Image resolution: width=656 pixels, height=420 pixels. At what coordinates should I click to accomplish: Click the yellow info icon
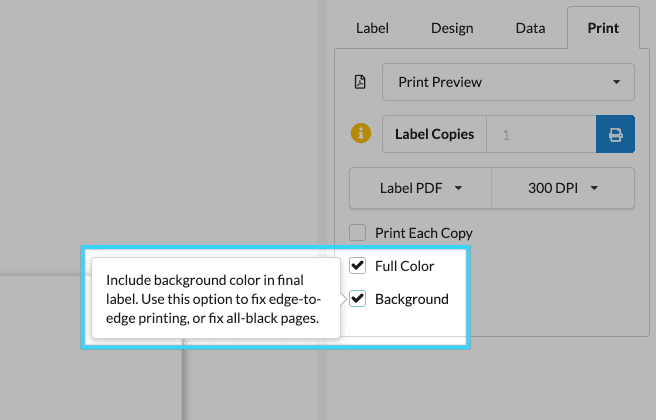360,133
